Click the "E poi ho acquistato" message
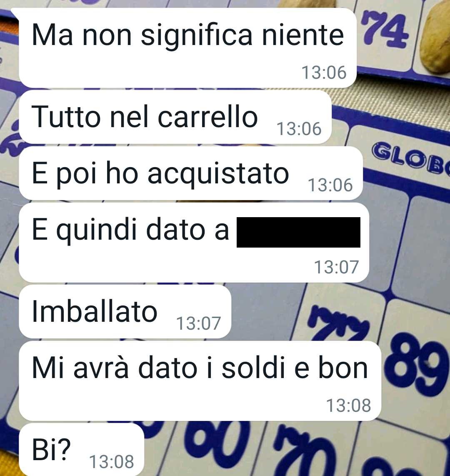 point(191,173)
